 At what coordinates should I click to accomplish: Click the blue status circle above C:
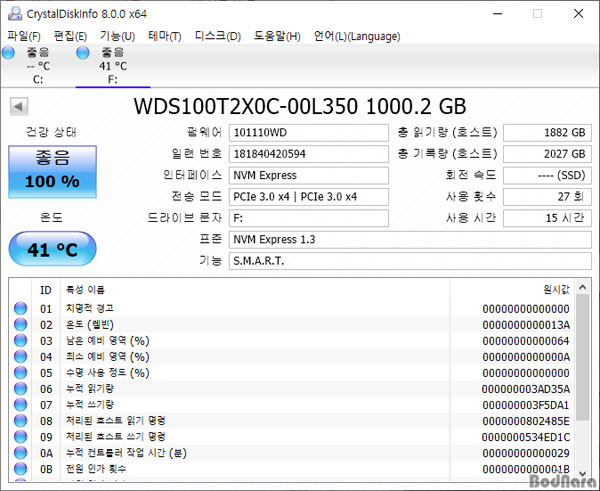coord(8,53)
